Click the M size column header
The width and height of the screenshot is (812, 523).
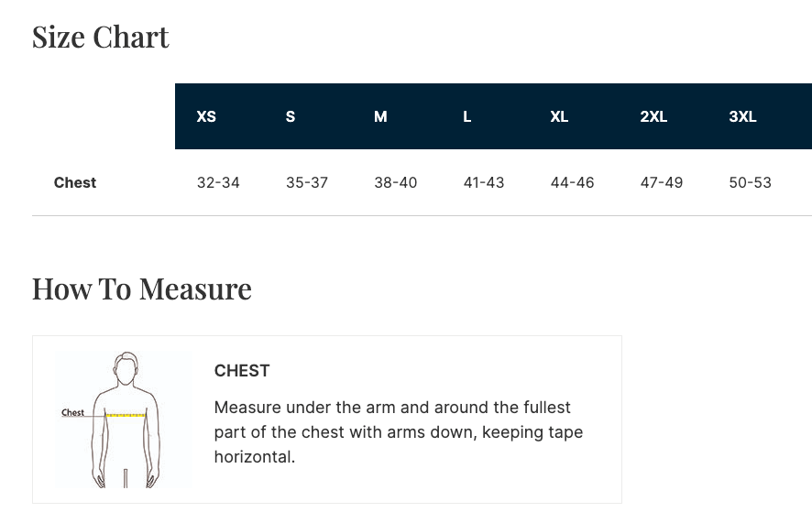(380, 117)
